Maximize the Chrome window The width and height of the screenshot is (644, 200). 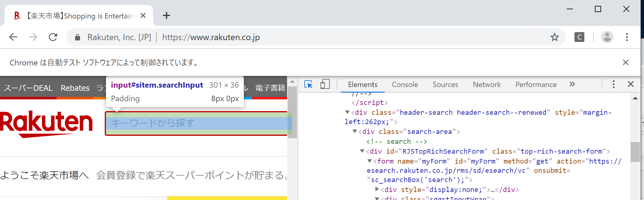pyautogui.click(x=598, y=9)
